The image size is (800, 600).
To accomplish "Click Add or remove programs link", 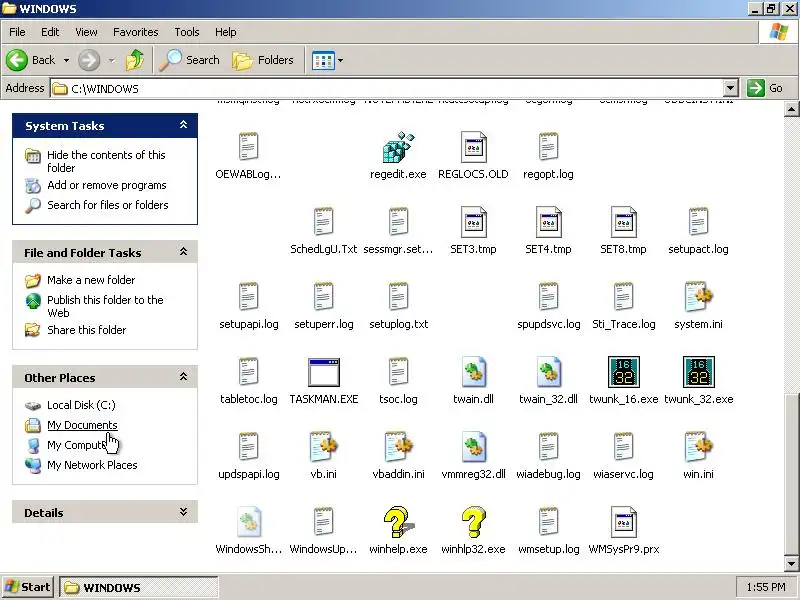I will 107,185.
